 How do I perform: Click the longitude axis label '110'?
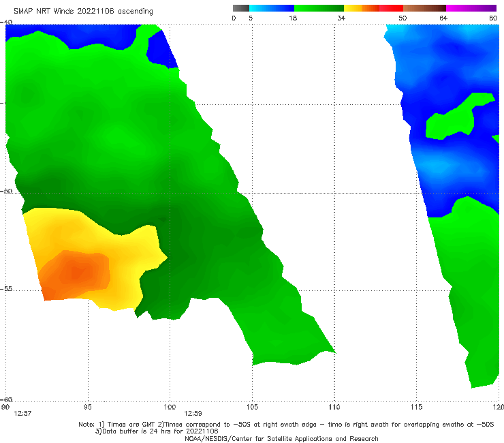[x=334, y=407]
